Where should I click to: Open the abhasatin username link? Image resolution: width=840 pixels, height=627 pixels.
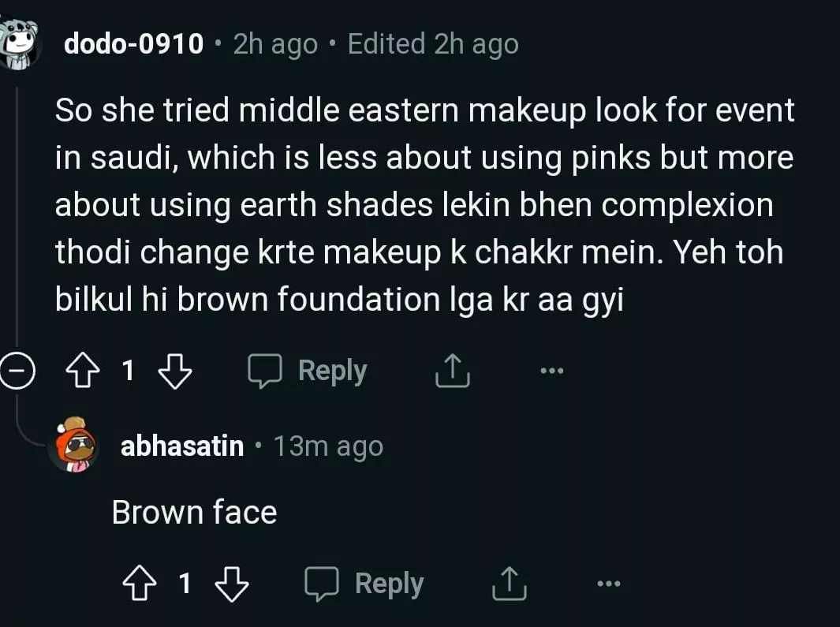coord(182,447)
